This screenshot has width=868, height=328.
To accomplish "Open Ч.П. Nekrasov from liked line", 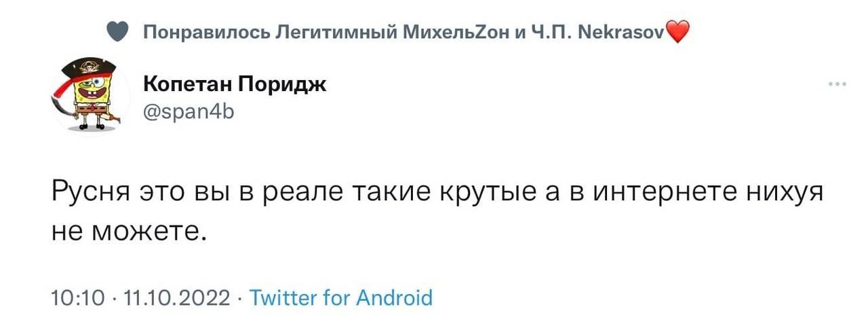I will click(587, 32).
